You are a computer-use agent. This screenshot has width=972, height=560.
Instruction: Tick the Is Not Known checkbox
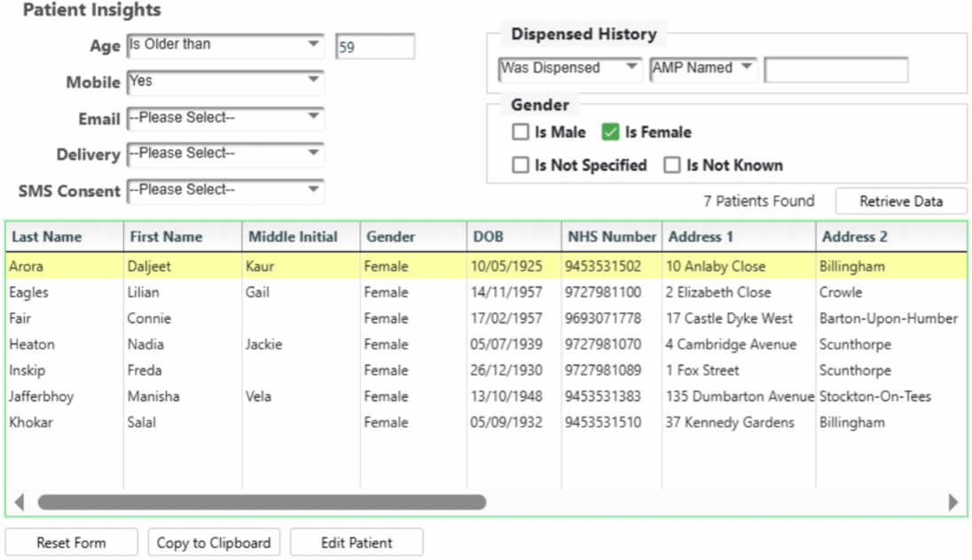(672, 166)
